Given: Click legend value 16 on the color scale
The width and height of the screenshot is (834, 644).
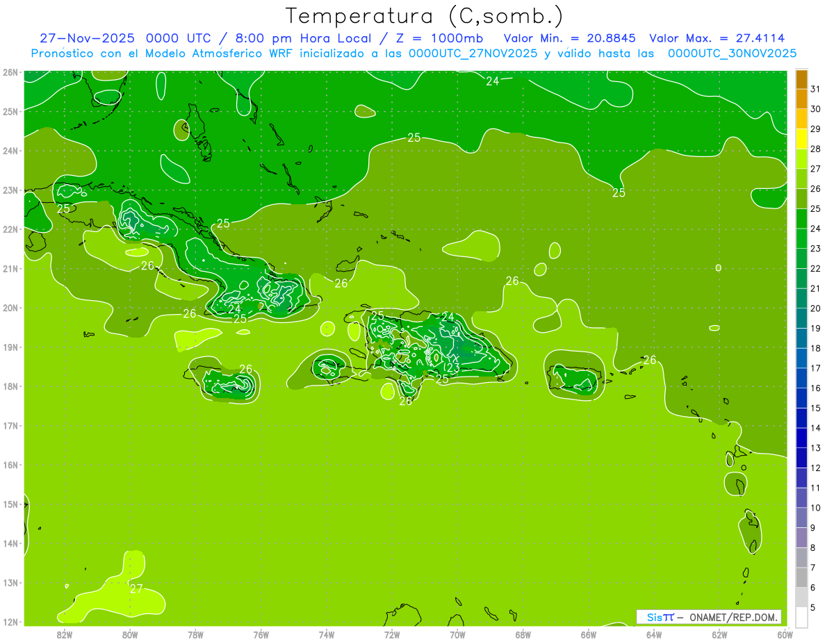Looking at the screenshot, I should pos(815,388).
